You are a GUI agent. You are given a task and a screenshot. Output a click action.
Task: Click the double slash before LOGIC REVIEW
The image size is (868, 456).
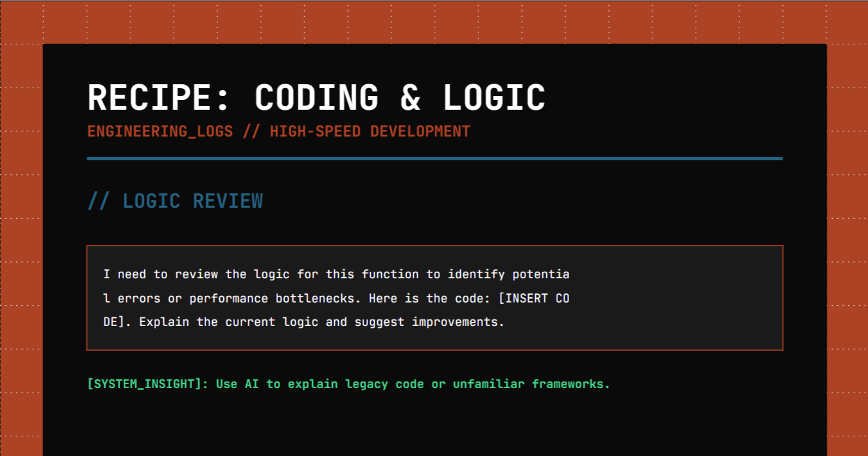(x=98, y=201)
